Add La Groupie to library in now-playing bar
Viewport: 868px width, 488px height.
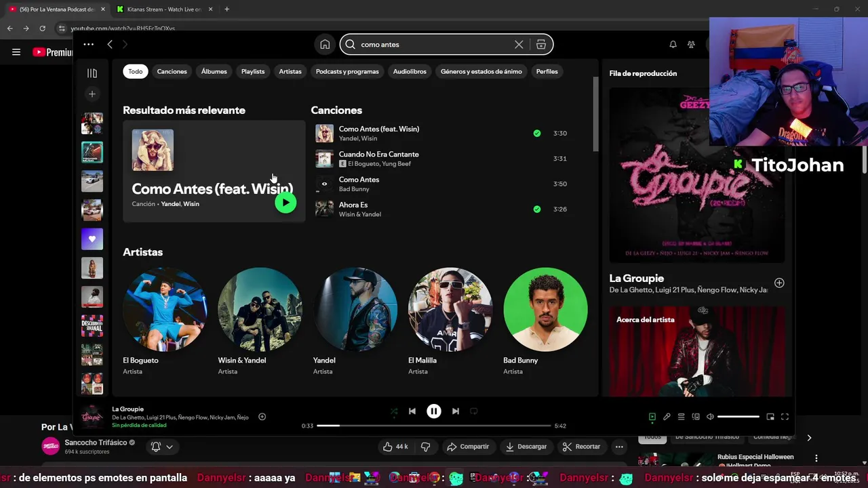tap(262, 417)
